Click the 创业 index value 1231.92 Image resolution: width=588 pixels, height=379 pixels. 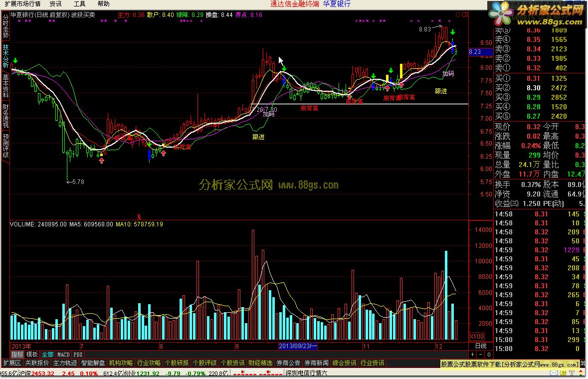click(148, 374)
